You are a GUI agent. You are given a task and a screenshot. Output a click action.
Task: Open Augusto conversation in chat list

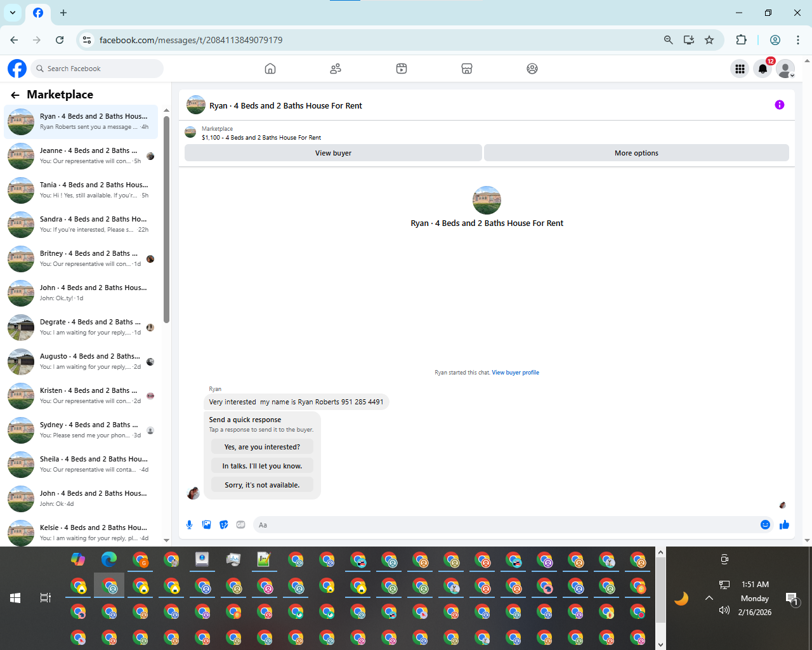(x=81, y=361)
